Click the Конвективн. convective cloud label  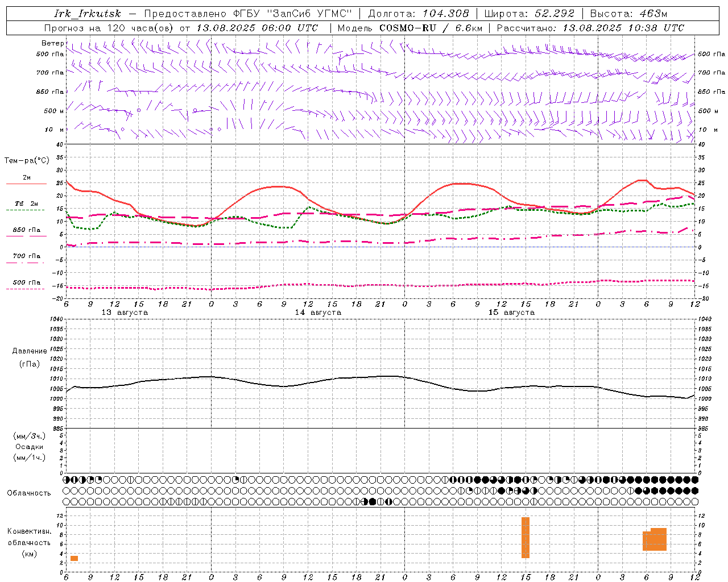pyautogui.click(x=29, y=531)
